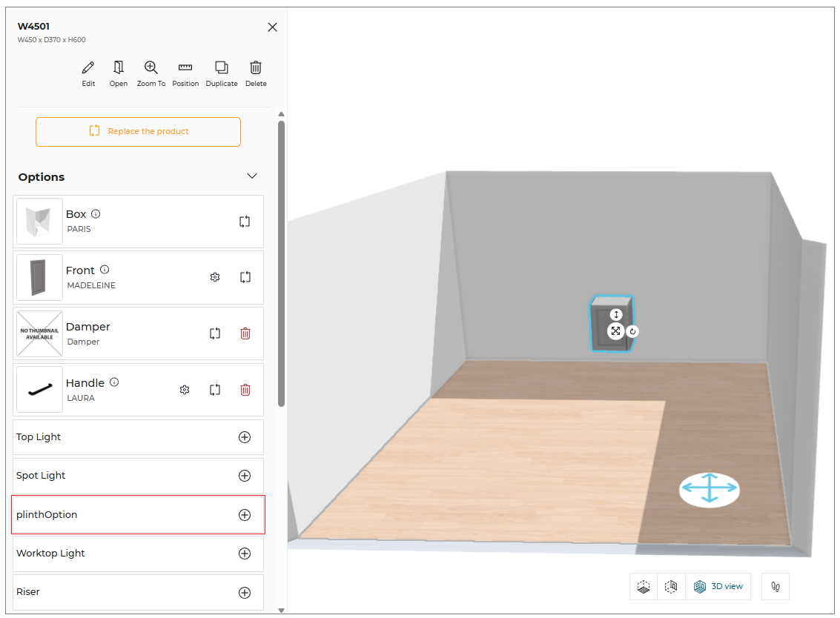Open the Position ruler tool
The width and height of the screenshot is (840, 618).
(x=185, y=67)
